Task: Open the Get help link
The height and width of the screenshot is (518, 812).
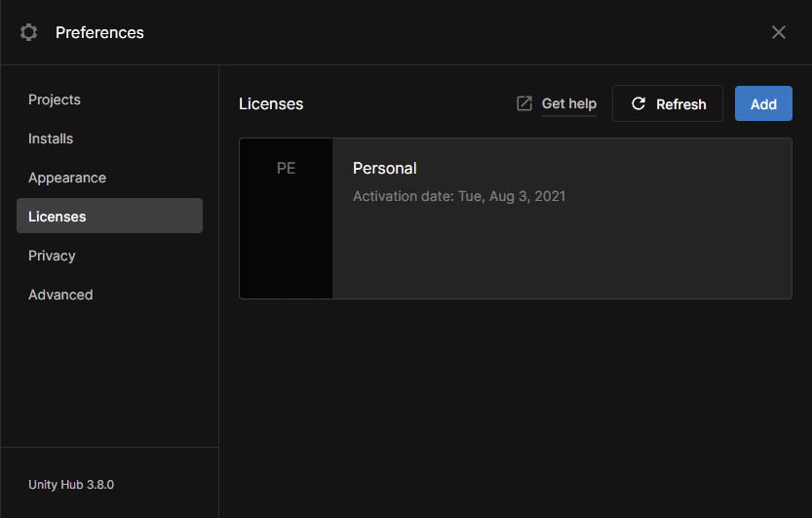Action: pos(568,103)
